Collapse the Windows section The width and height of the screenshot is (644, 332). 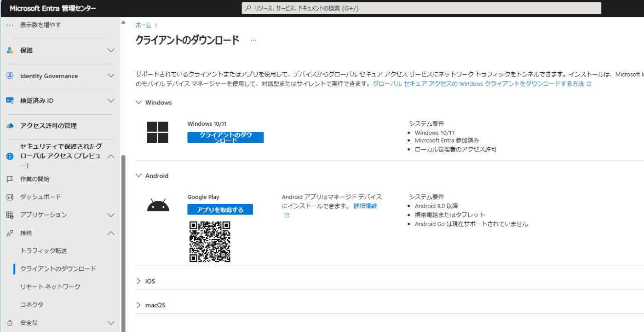coord(139,102)
